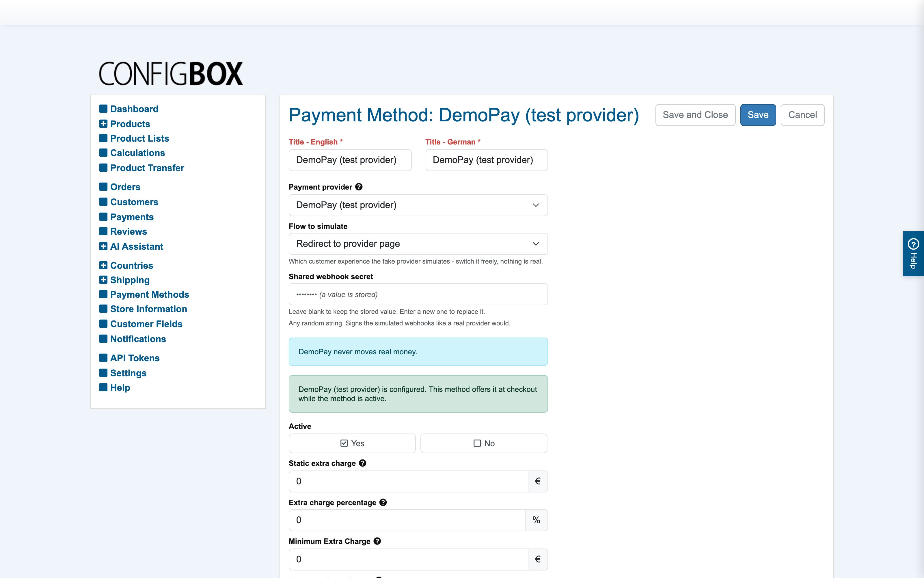Go to API Tokens
Screen dimensions: 924x578
pyautogui.click(x=135, y=358)
